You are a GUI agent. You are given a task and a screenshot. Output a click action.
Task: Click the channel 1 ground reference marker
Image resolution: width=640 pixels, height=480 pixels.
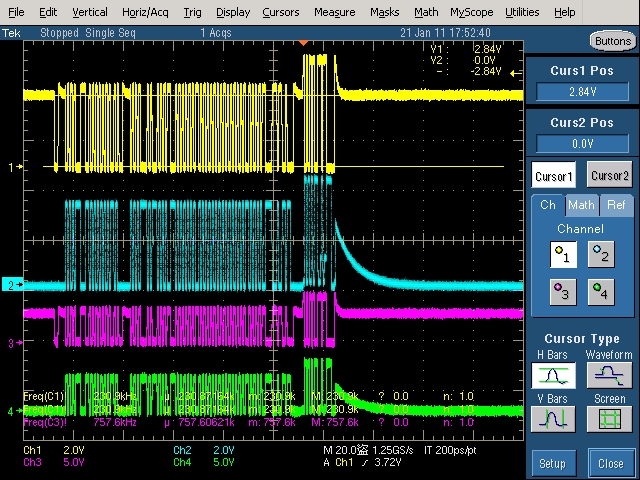click(15, 167)
